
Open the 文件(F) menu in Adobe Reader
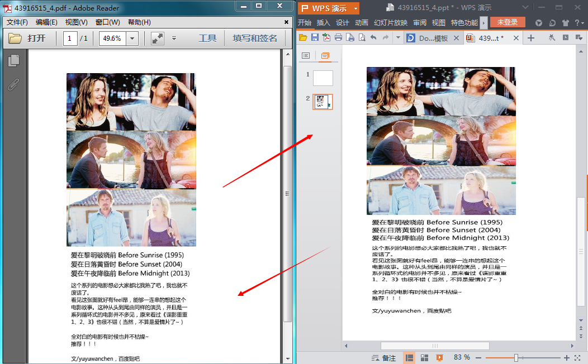[x=17, y=22]
